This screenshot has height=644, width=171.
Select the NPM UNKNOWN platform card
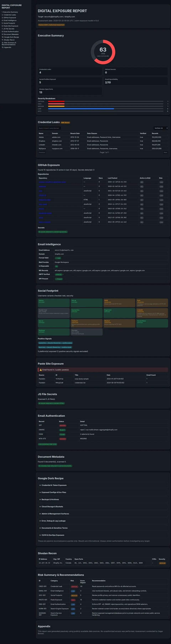119,303
